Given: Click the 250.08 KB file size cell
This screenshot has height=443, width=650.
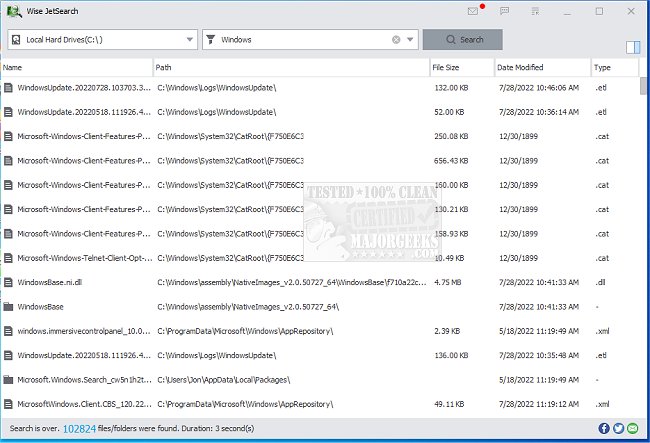Looking at the screenshot, I should coord(451,137).
